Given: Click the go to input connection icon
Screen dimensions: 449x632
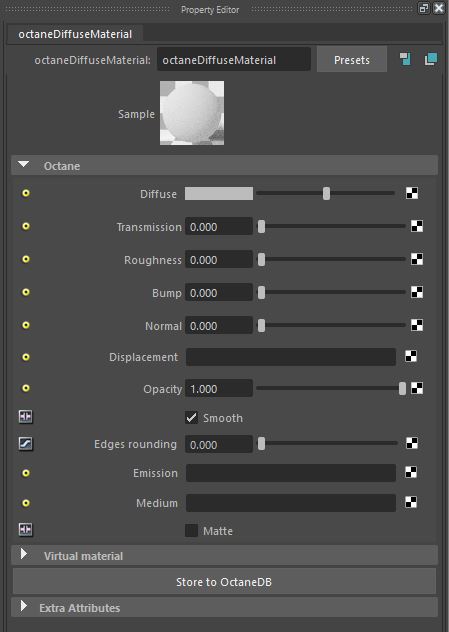Looking at the screenshot, I should tap(405, 59).
